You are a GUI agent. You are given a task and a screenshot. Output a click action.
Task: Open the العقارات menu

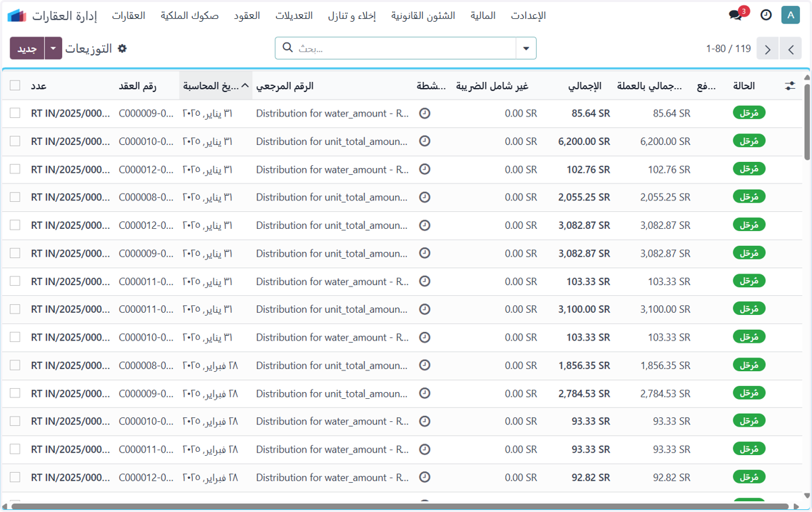pos(129,16)
